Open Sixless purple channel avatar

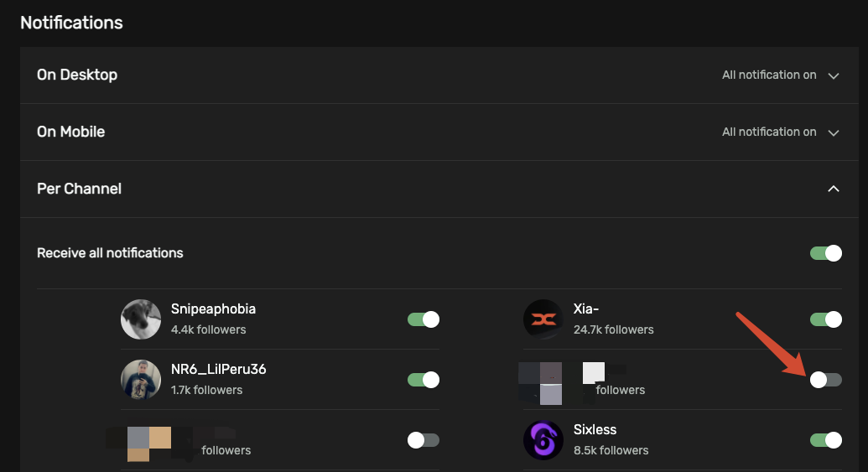coord(543,440)
